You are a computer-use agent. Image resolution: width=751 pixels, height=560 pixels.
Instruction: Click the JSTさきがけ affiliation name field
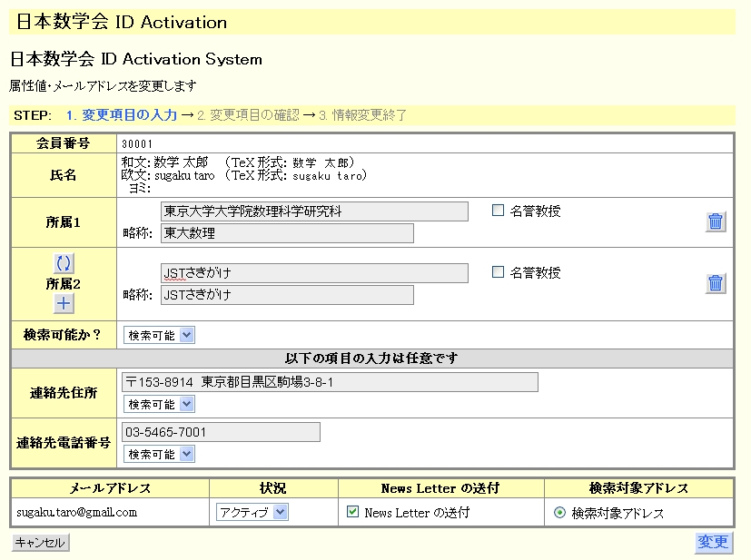click(x=313, y=273)
